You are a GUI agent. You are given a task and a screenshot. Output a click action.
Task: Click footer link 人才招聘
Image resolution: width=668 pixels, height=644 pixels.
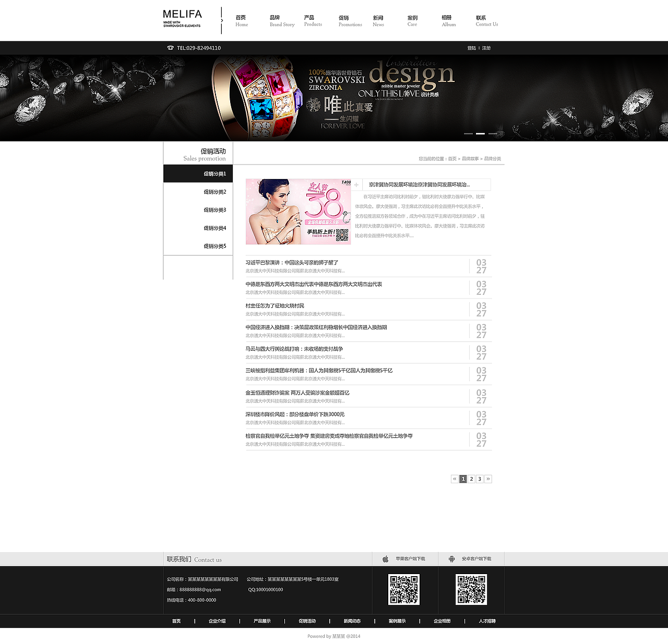tap(487, 621)
